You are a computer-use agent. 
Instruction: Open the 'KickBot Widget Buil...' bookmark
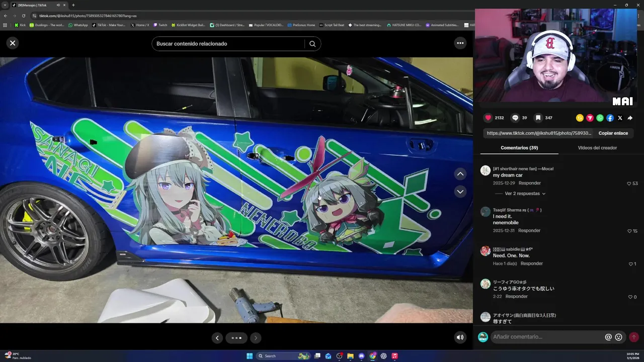(188, 25)
